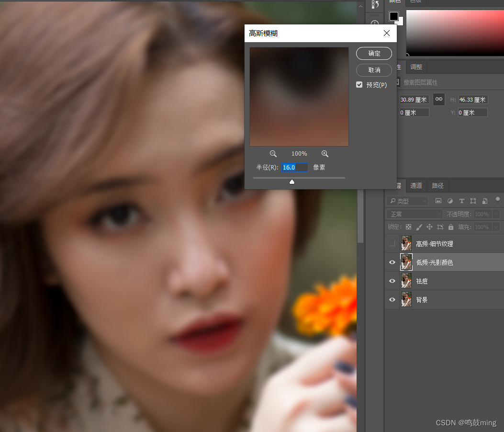Click the radius slider handle

click(x=292, y=182)
